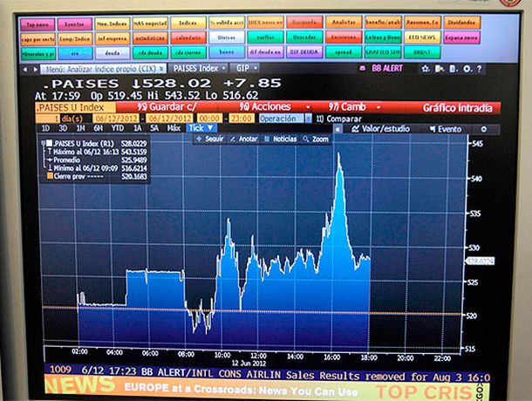Image resolution: width=532 pixels, height=401 pixels.
Task: Go back with the left arrow
Action: click(25, 69)
